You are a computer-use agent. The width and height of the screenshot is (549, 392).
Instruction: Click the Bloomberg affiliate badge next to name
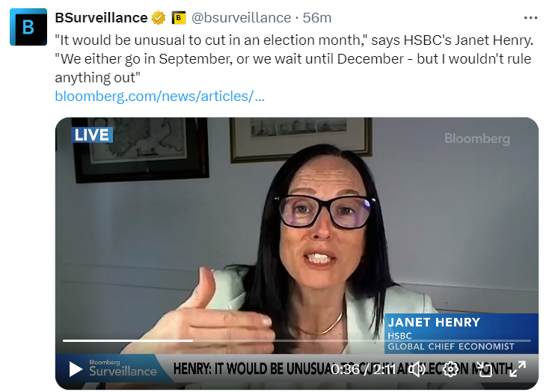pos(179,17)
